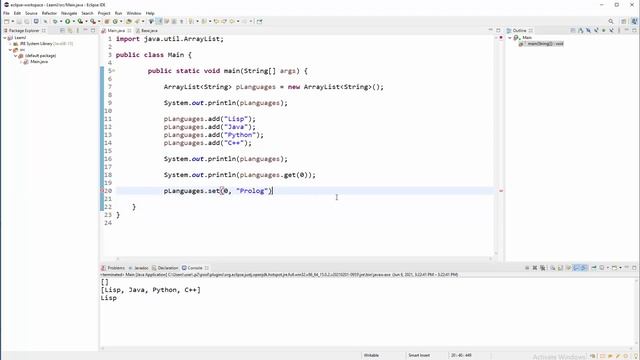This screenshot has height=360, width=640.
Task: Click the Open Console icon
Action: tap(614, 268)
